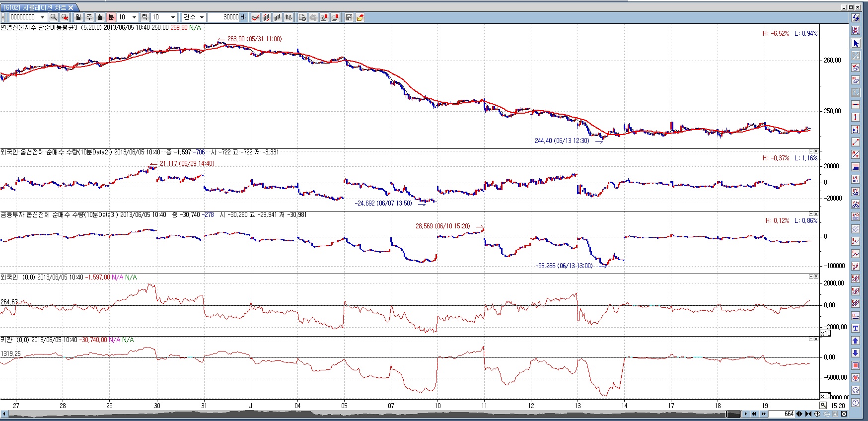Select the 월 (monthly) period toggle
Screen dimensions: 868x421
100,17
